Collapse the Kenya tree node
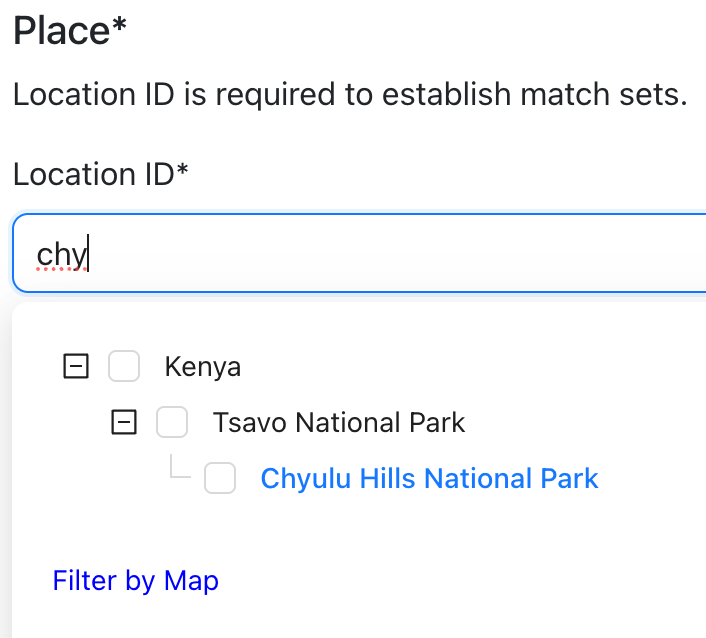Viewport: 706px width, 638px height. click(x=76, y=366)
